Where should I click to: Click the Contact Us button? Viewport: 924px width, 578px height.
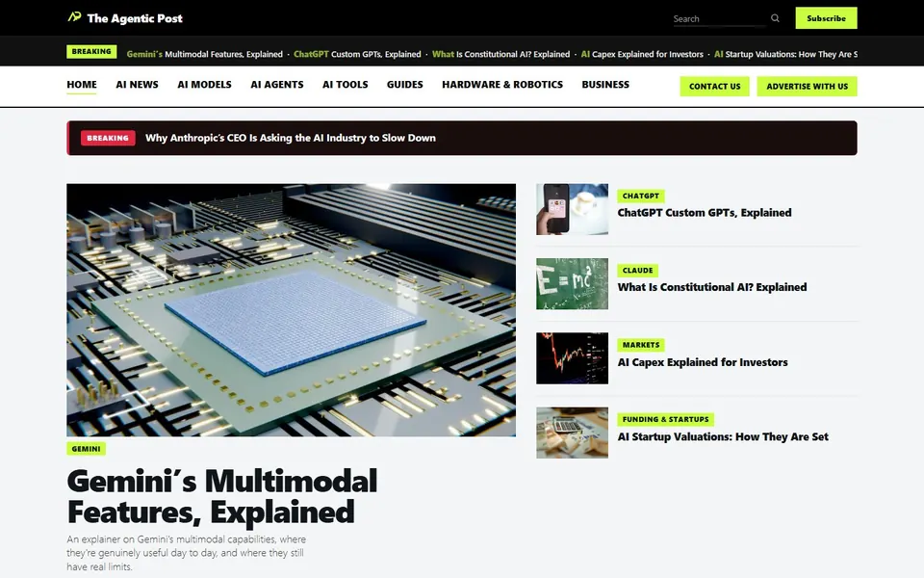(714, 86)
